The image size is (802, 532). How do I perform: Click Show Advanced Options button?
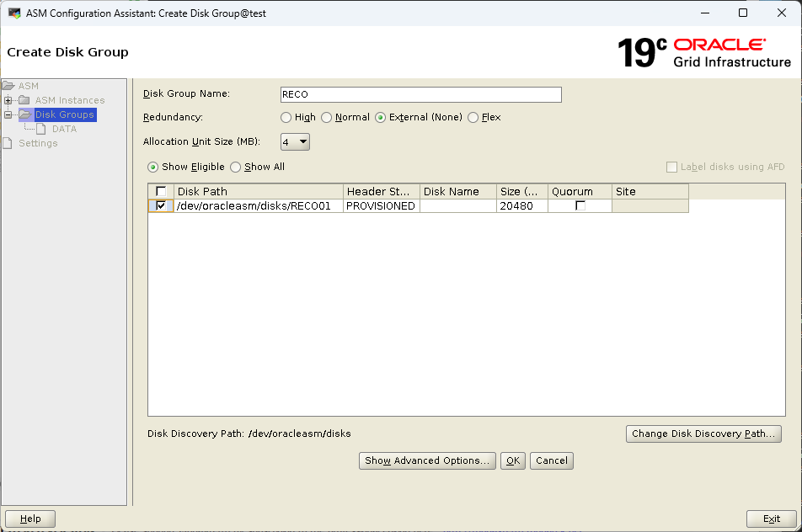point(427,460)
